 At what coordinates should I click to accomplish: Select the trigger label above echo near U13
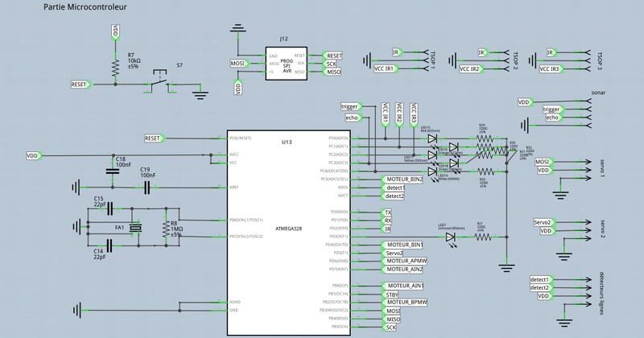(x=350, y=106)
